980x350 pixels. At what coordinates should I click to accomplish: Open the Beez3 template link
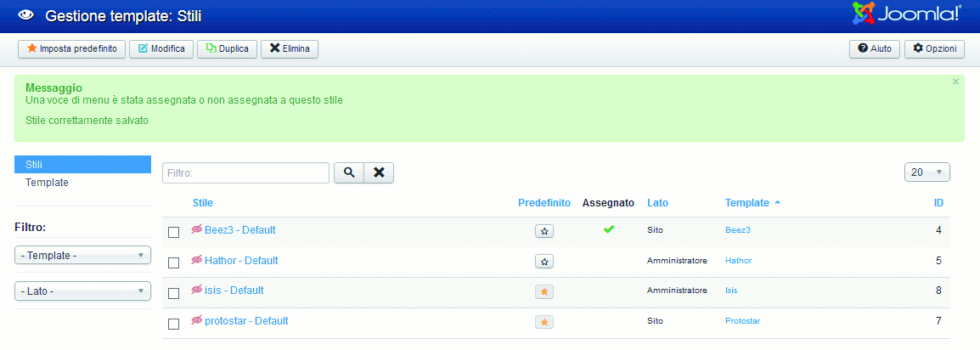click(737, 230)
